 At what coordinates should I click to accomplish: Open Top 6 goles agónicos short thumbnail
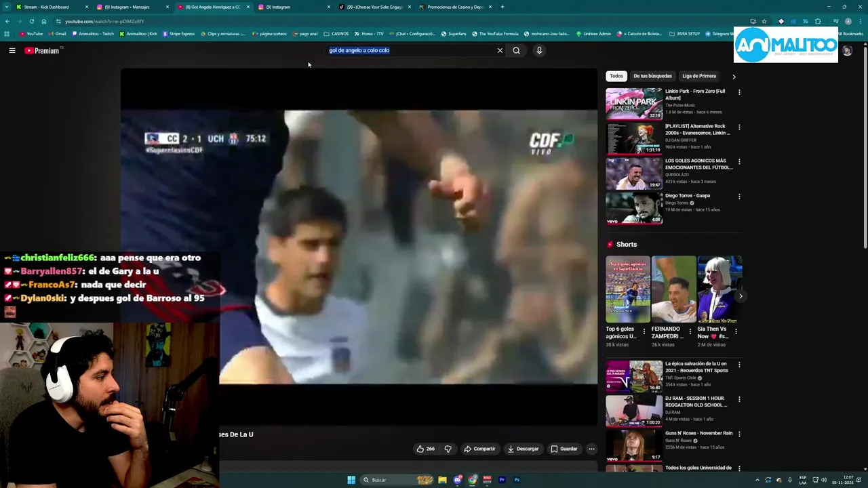point(628,289)
